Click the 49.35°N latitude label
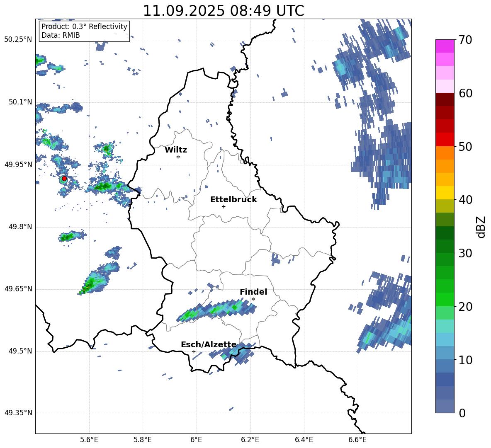 (18, 413)
